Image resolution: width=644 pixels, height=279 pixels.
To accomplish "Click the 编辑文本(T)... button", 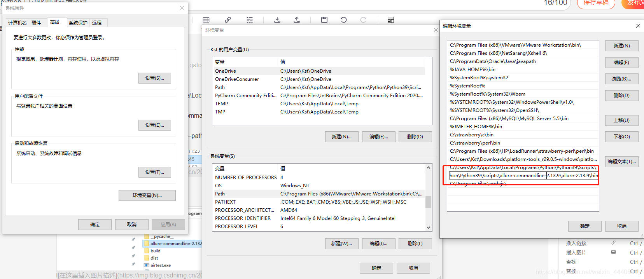I will (621, 162).
